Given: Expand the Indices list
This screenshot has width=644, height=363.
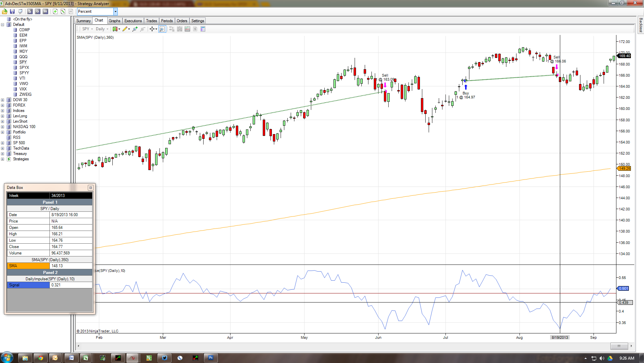Looking at the screenshot, I should coord(3,111).
